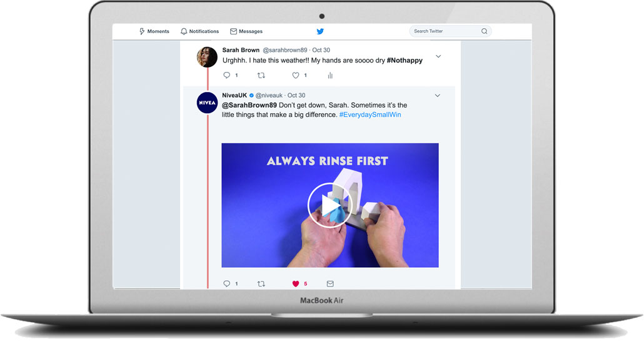Viewport: 644px width, 341px height.
Task: Open the @niveauk handle link
Action: 269,95
